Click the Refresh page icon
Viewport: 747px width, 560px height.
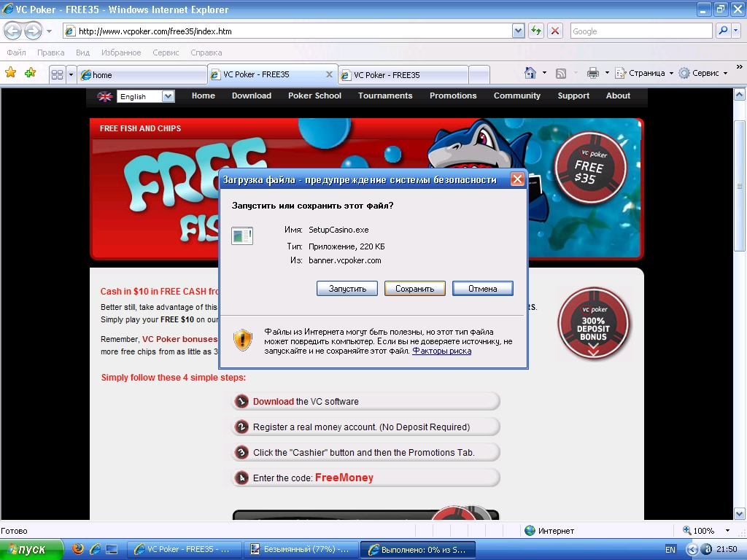pyautogui.click(x=536, y=31)
